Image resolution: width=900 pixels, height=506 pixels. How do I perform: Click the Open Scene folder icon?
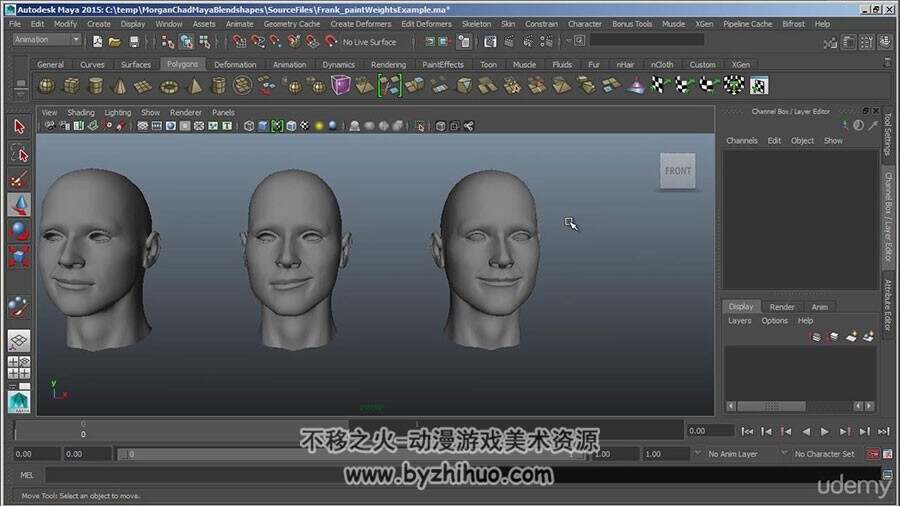(x=115, y=41)
